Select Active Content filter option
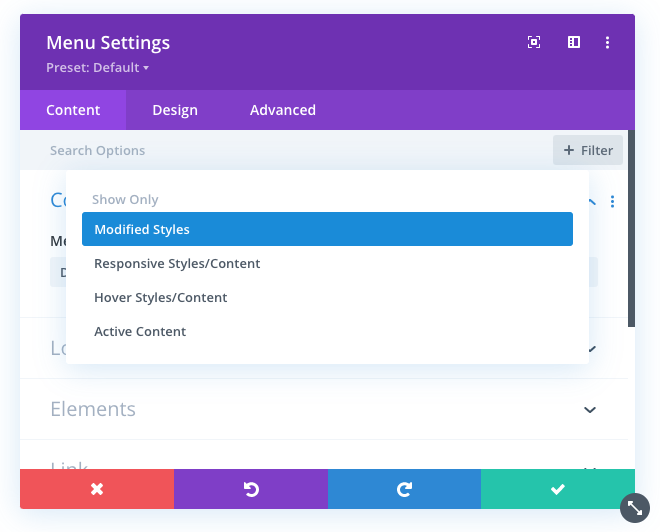Viewport: 660px width, 532px height. [x=327, y=332]
